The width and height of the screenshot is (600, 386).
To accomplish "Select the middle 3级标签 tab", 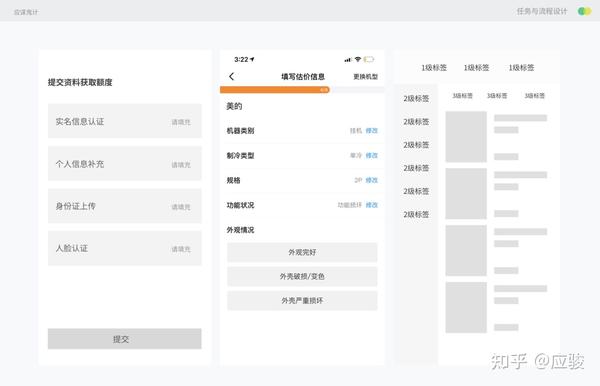I will point(497,96).
